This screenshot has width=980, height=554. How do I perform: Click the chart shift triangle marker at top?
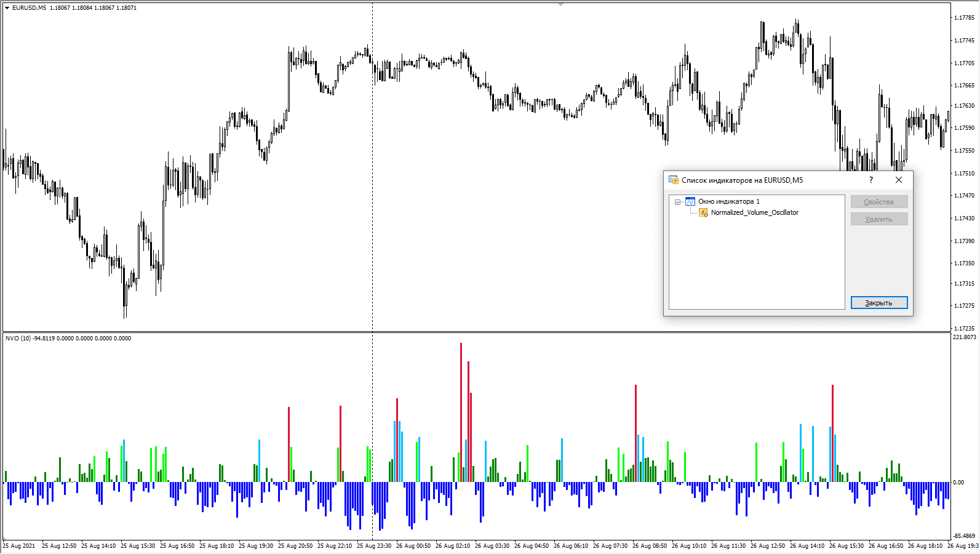pyautogui.click(x=560, y=5)
